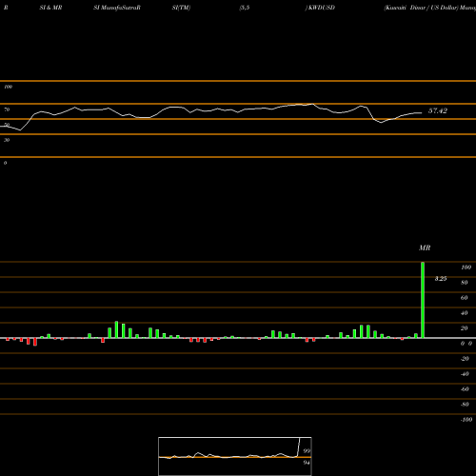Click the MR axis label 20

(x=465, y=328)
